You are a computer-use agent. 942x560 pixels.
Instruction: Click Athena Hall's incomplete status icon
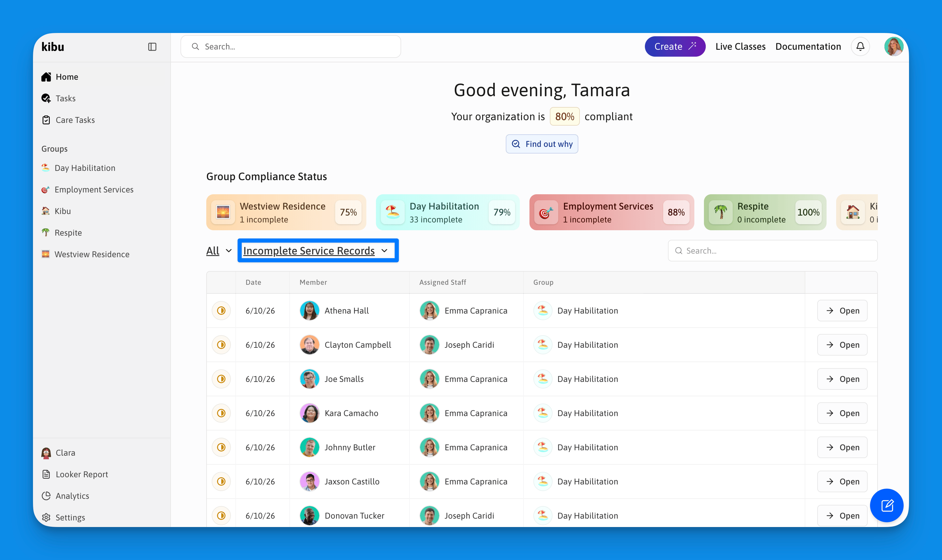click(221, 310)
